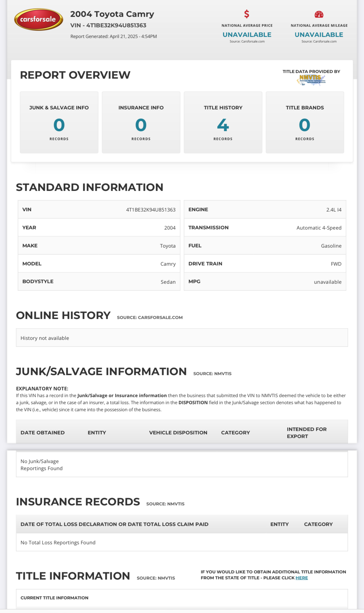
Task: Click the red speedometer mileage icon
Action: pos(319,14)
